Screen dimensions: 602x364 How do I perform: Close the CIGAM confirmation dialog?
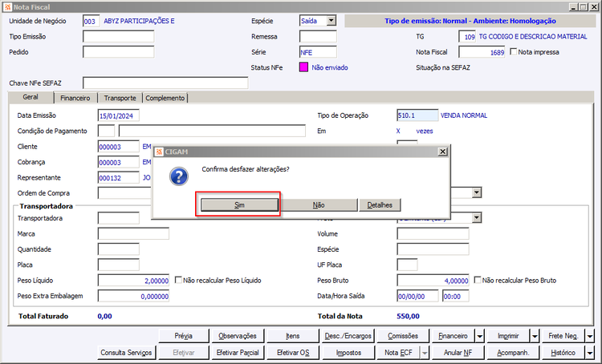(x=442, y=152)
